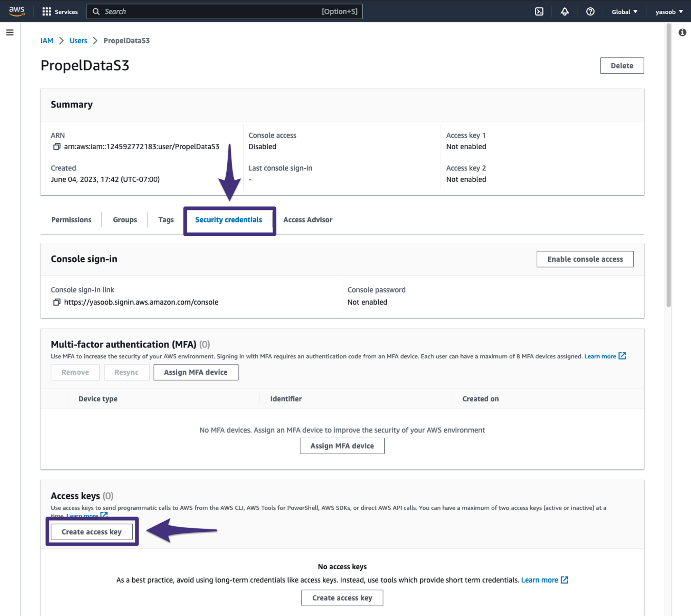Click external link icon after best practice Learn more
691x616 pixels.
pos(564,580)
